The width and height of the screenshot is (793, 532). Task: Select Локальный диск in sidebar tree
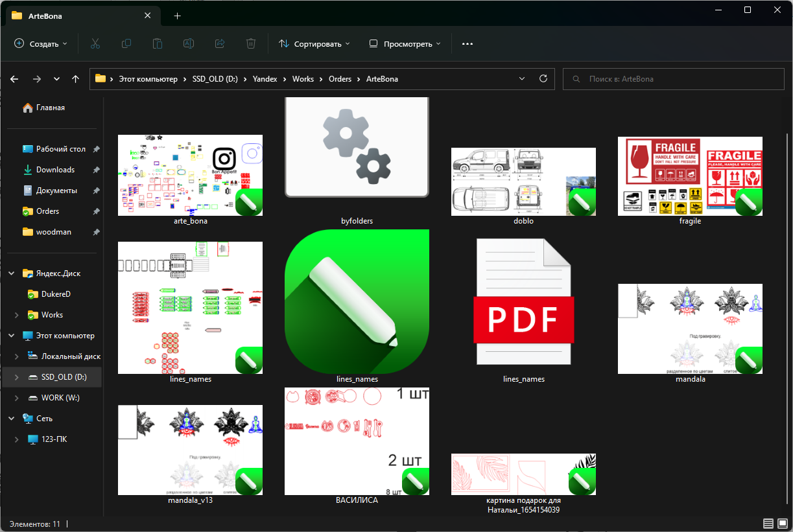64,356
